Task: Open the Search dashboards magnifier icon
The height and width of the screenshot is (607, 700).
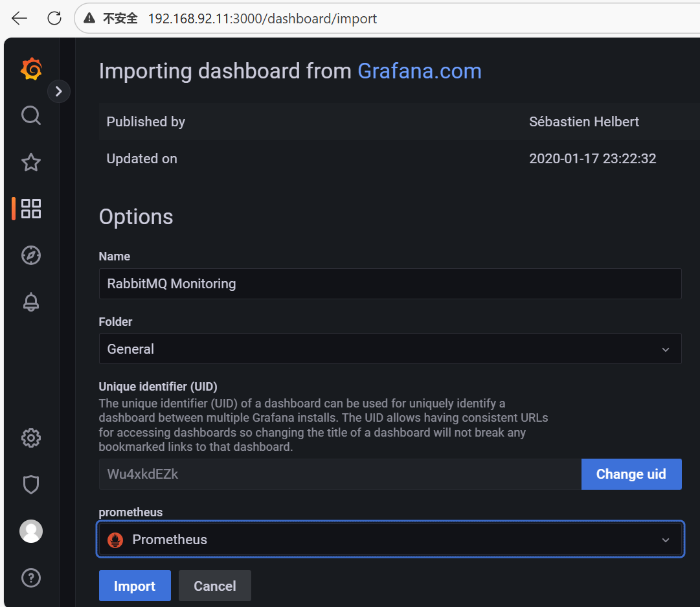Action: tap(31, 115)
